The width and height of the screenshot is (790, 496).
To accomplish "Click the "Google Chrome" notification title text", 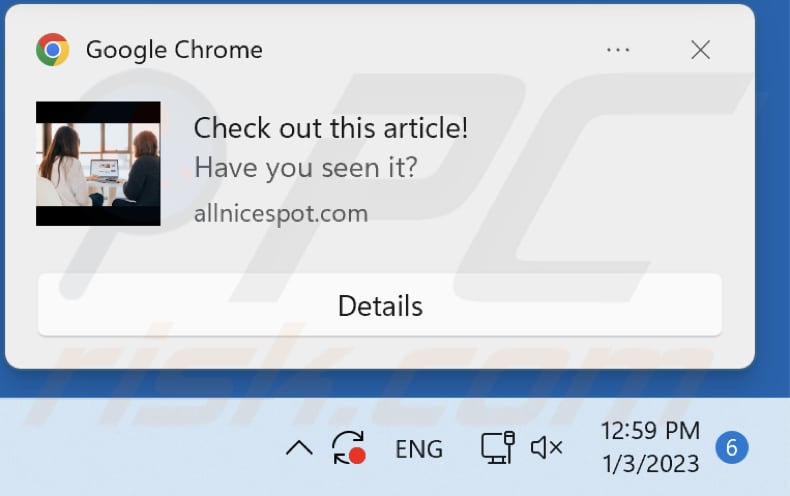I will tap(174, 50).
